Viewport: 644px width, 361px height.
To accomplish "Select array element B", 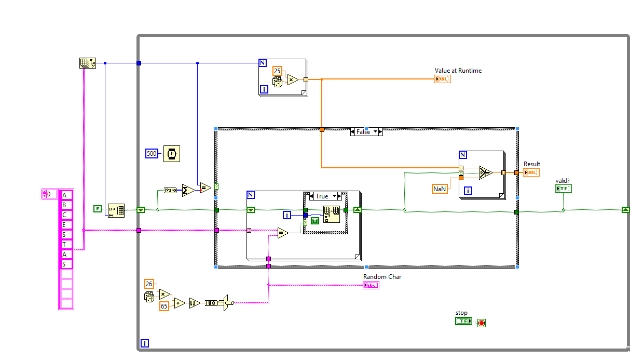I will click(x=66, y=205).
